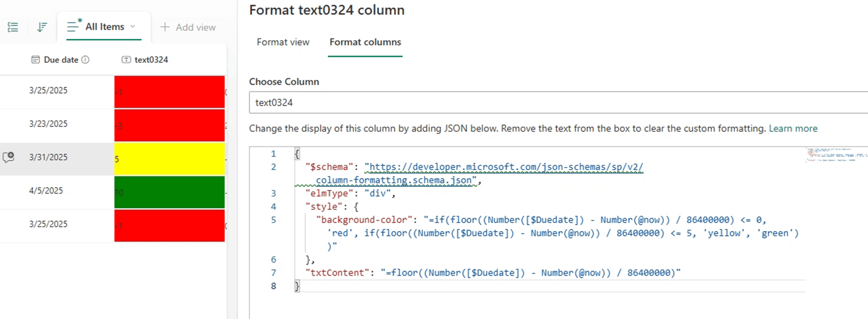Click the calendar icon in Due date header
Viewport: 868px width, 319px height.
(x=35, y=60)
